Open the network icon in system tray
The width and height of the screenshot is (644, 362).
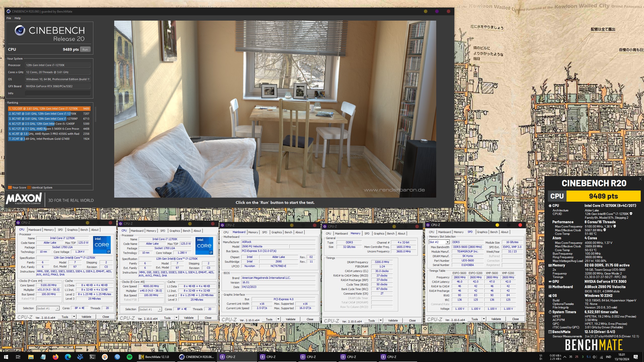(x=601, y=357)
